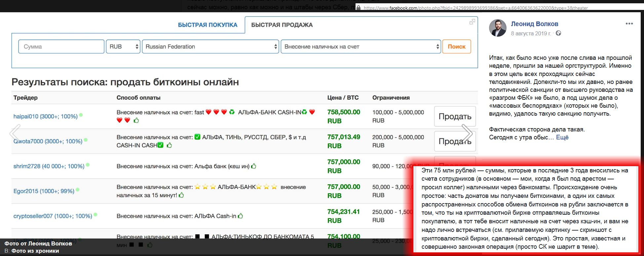The height and width of the screenshot is (256, 644).
Task: Open the post options three-dots menu
Action: coord(629,24)
